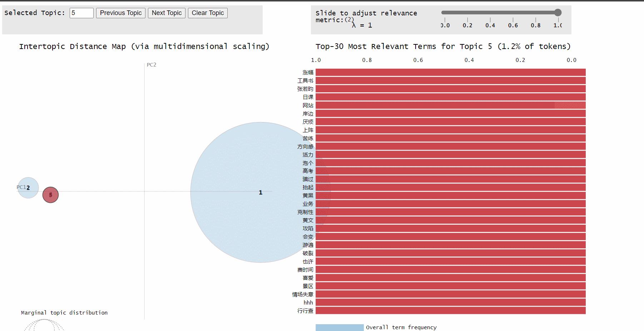This screenshot has width=644, height=331.
Task: Click the bar for term 工具书
Action: pos(450,81)
